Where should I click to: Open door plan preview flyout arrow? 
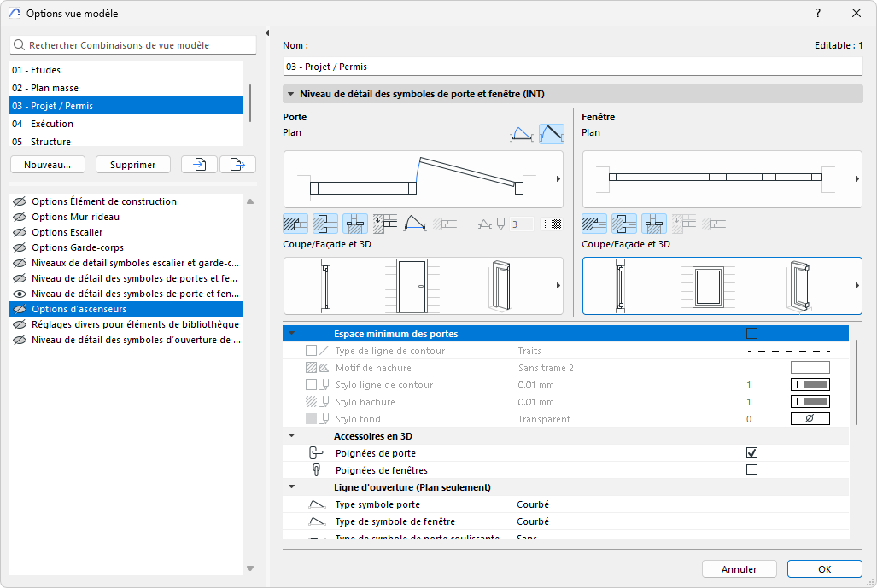558,179
